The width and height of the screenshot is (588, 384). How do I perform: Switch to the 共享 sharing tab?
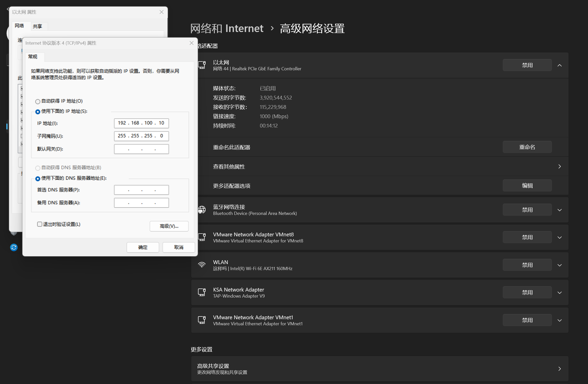(37, 26)
